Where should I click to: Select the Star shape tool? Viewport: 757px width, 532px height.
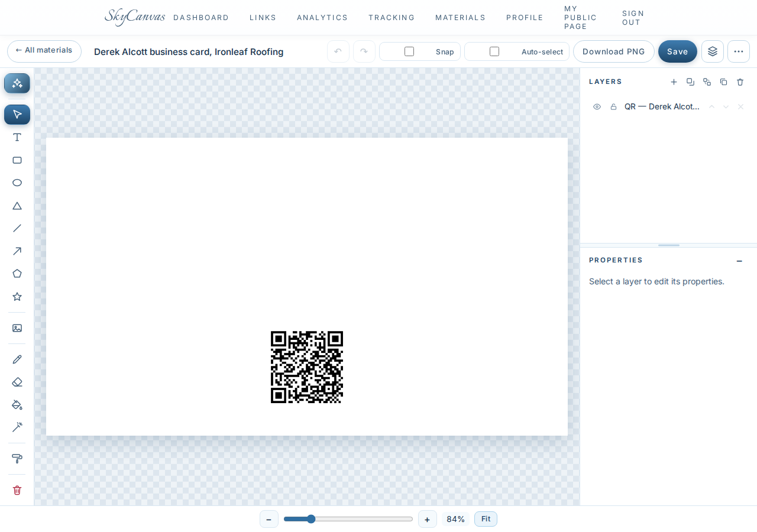[17, 297]
